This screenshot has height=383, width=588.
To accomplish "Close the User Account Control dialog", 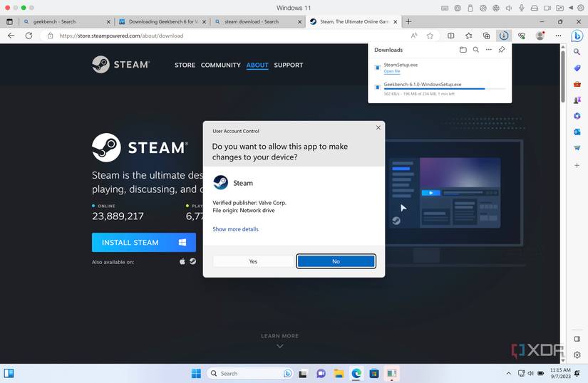I will tap(378, 127).
